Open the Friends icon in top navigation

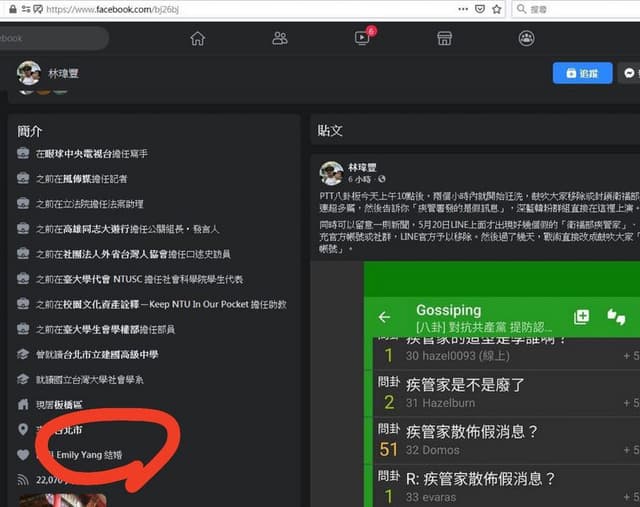(280, 39)
